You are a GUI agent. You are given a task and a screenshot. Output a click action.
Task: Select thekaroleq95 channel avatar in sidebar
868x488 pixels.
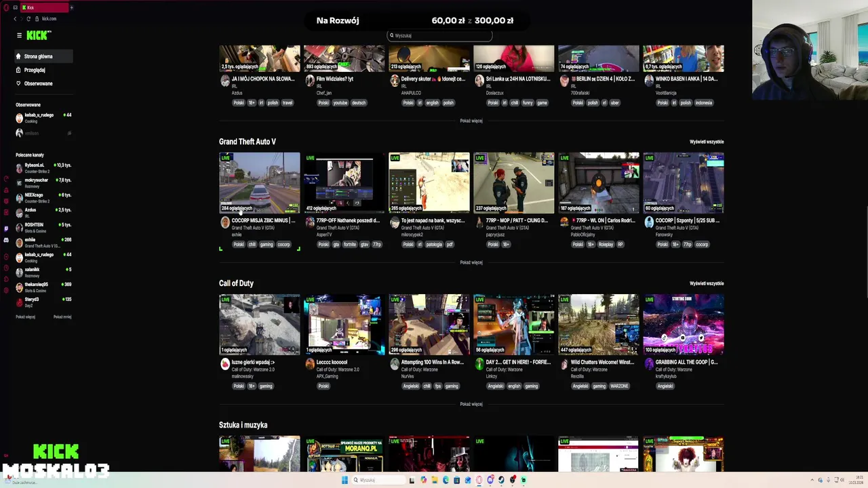pyautogui.click(x=19, y=287)
